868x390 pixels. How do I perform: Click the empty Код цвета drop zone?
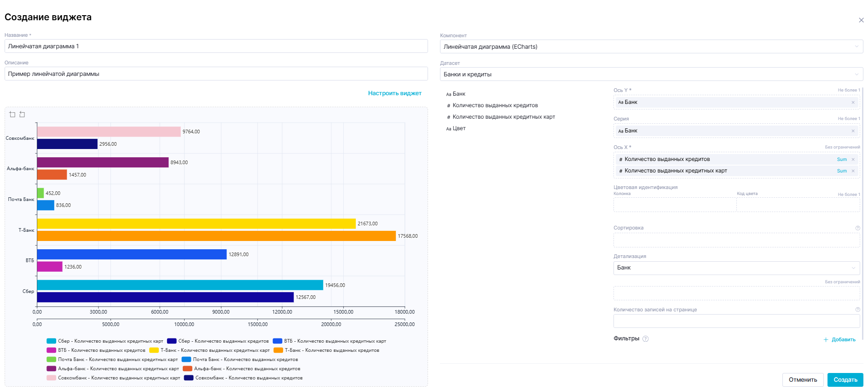[798, 205]
